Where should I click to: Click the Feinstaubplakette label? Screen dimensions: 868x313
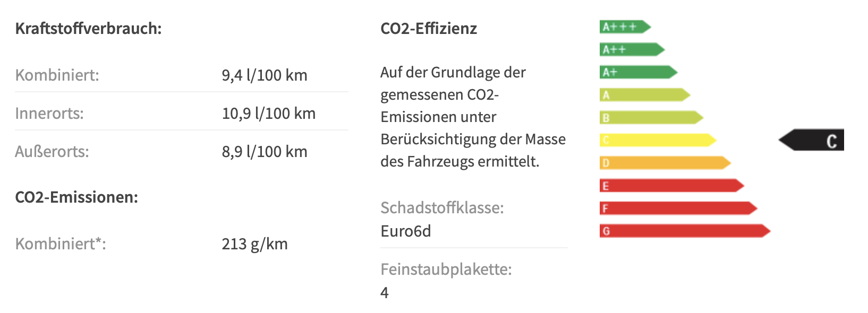(x=446, y=269)
